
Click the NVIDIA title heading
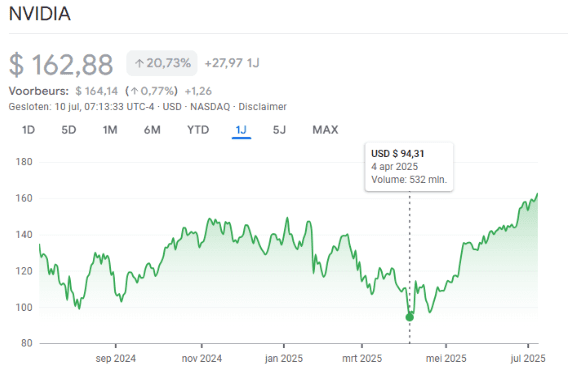(x=40, y=14)
